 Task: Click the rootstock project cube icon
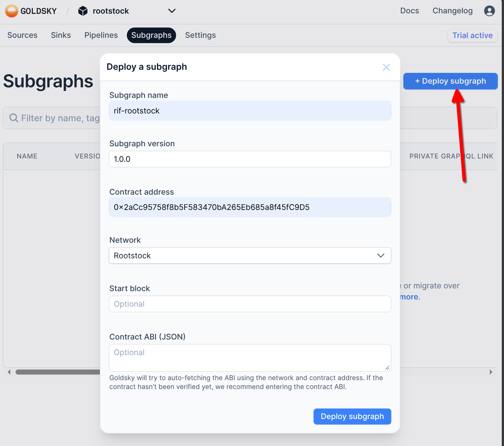point(83,11)
